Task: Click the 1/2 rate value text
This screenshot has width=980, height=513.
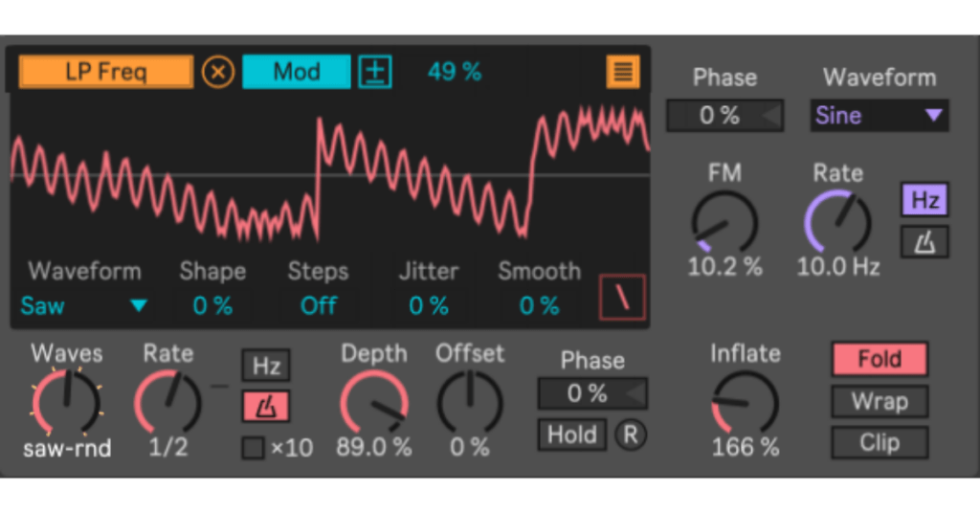Action: (x=167, y=447)
